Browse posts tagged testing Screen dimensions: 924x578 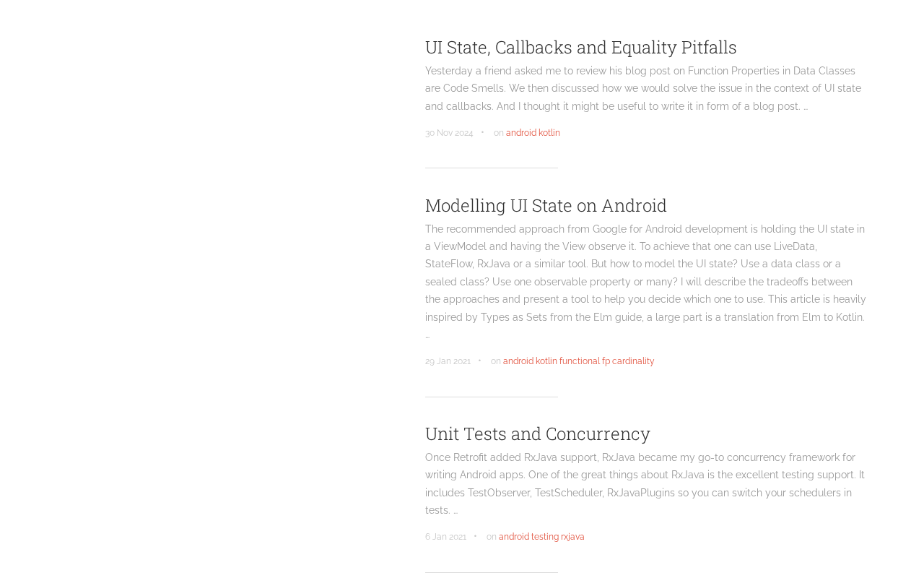click(x=545, y=537)
